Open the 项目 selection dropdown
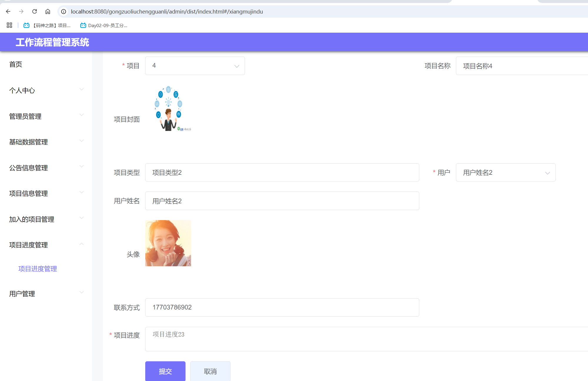Viewport: 588px width, 381px height. 195,66
